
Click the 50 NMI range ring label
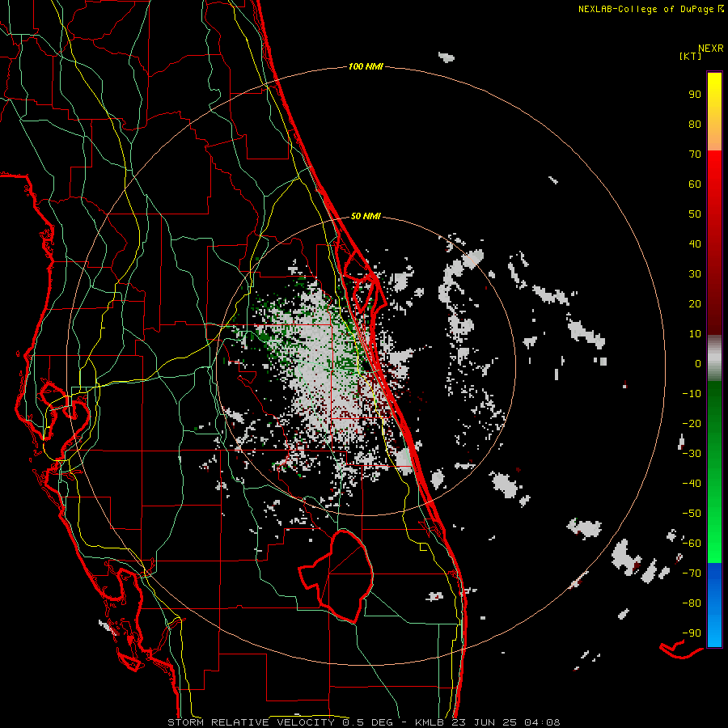tap(366, 216)
